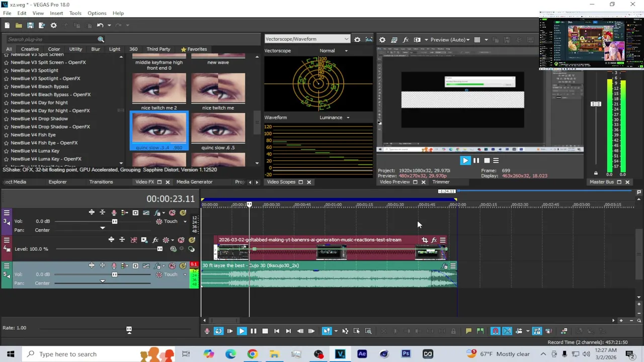
Task: Click the preview Overlays grid icon
Action: pos(477,40)
